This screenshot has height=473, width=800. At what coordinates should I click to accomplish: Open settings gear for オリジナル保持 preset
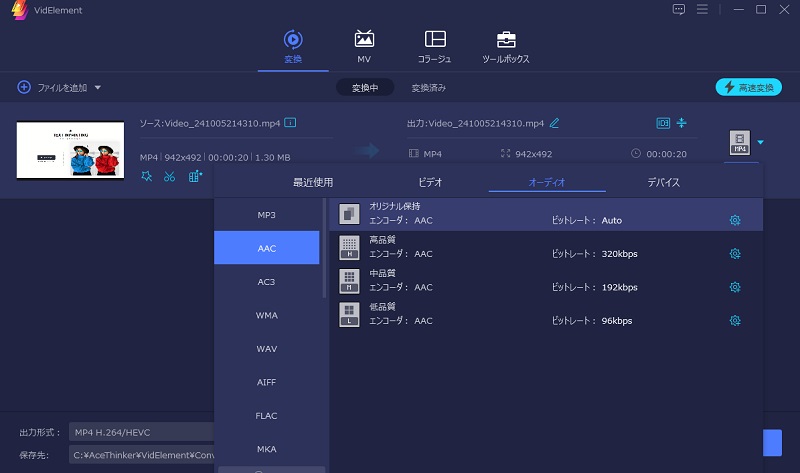pyautogui.click(x=735, y=220)
